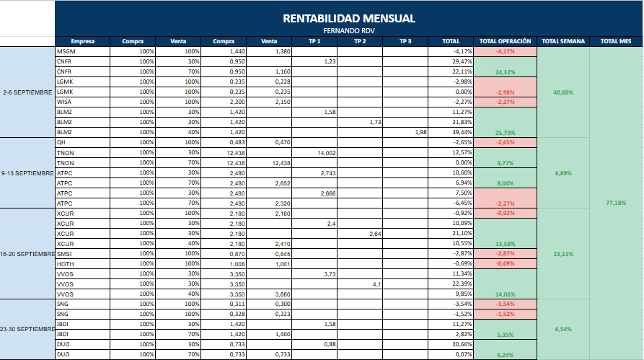The height and width of the screenshot is (360, 644).
Task: Click the 1,98 TP 3 value cell
Action: click(405, 133)
